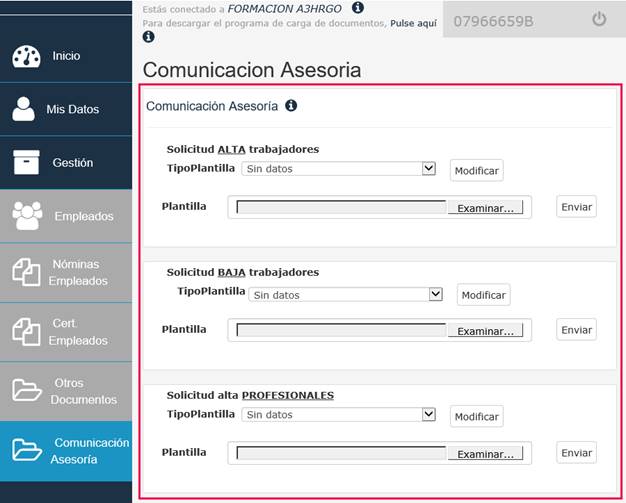The width and height of the screenshot is (626, 503).
Task: Open the Nóminas Empleados documents icon
Action: click(26, 272)
